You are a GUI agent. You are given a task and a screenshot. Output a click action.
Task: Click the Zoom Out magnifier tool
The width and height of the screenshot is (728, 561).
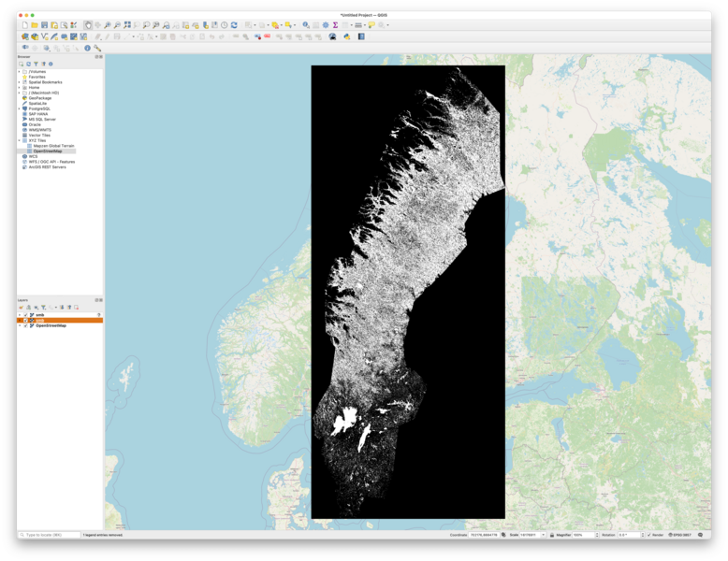[x=118, y=25]
